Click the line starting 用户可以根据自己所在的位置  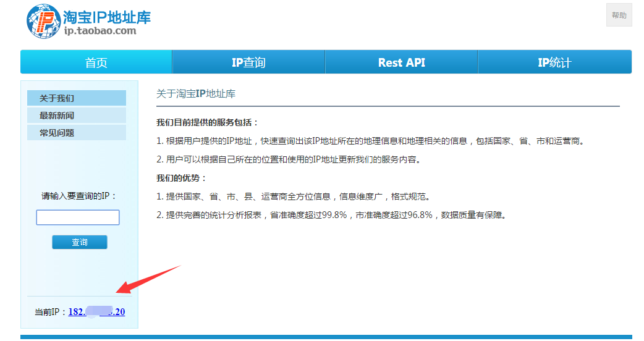click(x=289, y=159)
